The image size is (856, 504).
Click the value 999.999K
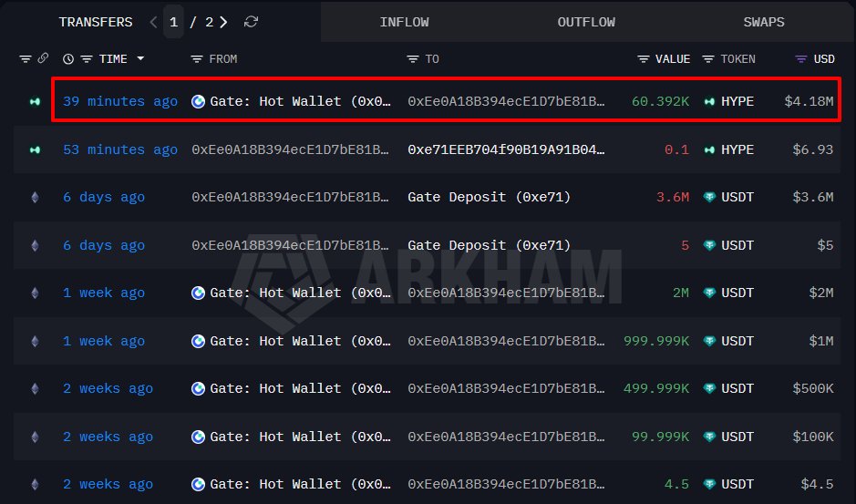pyautogui.click(x=656, y=341)
